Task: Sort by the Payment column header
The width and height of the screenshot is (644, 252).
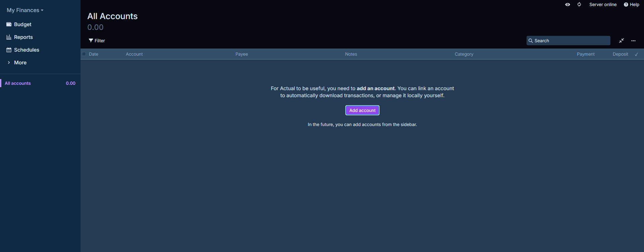Action: [x=586, y=54]
